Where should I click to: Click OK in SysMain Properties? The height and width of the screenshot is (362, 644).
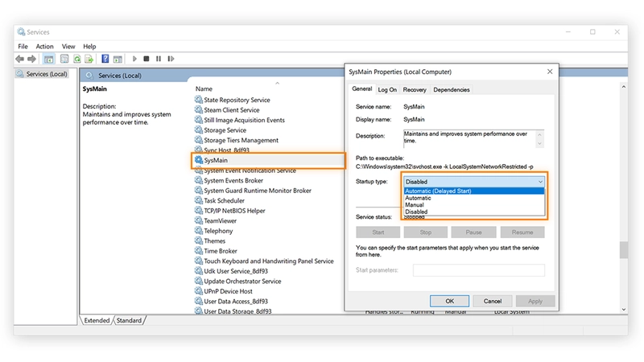click(x=449, y=301)
